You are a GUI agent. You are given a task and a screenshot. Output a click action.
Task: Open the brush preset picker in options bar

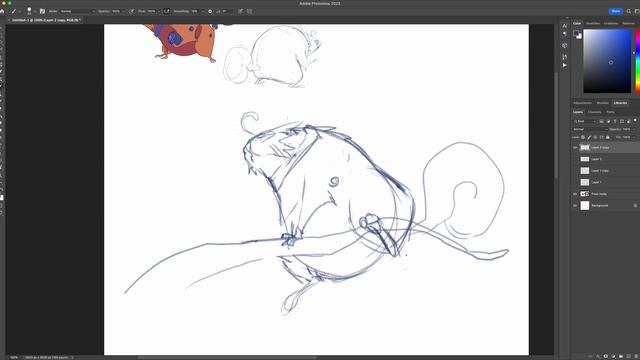click(x=30, y=11)
